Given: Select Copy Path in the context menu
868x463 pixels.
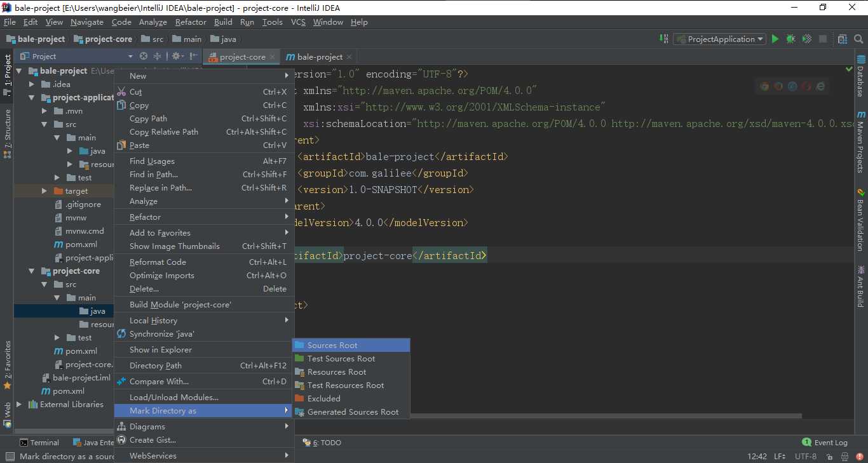Looking at the screenshot, I should tap(203, 118).
